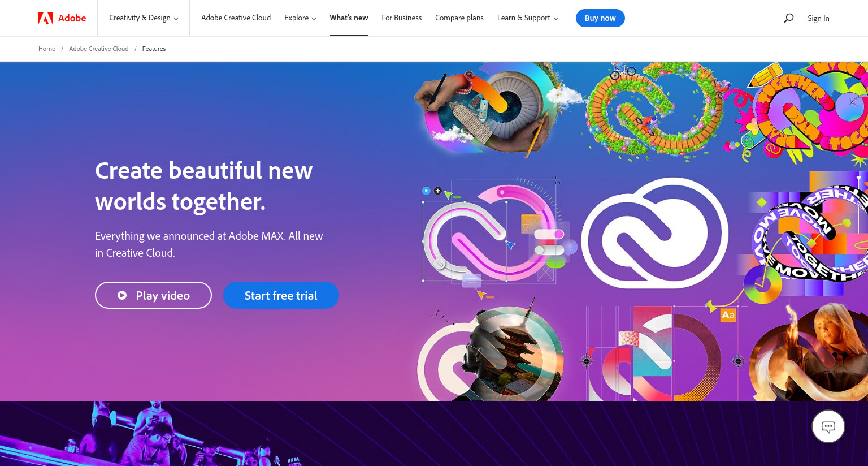
Task: Click the Start free trial button
Action: (x=281, y=295)
